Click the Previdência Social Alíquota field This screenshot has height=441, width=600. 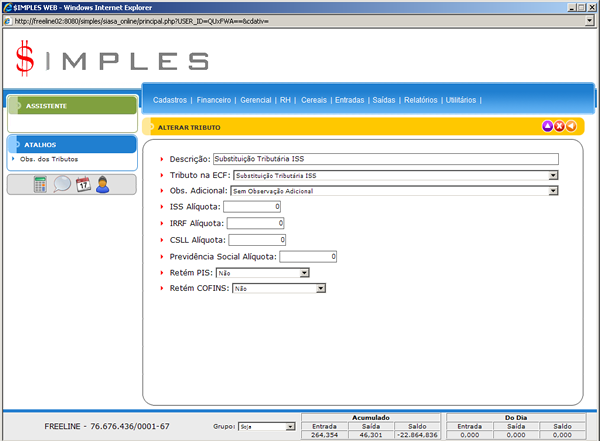(x=309, y=257)
